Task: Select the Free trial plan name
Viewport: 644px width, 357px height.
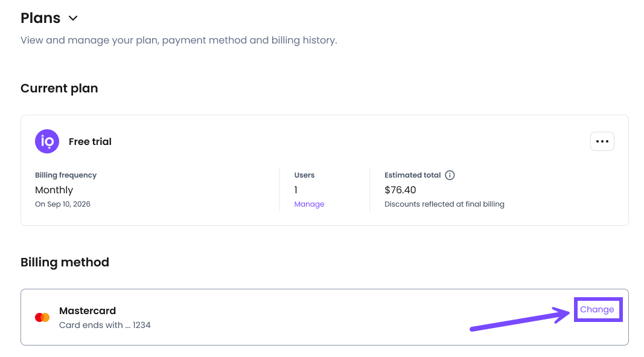Action: point(90,142)
